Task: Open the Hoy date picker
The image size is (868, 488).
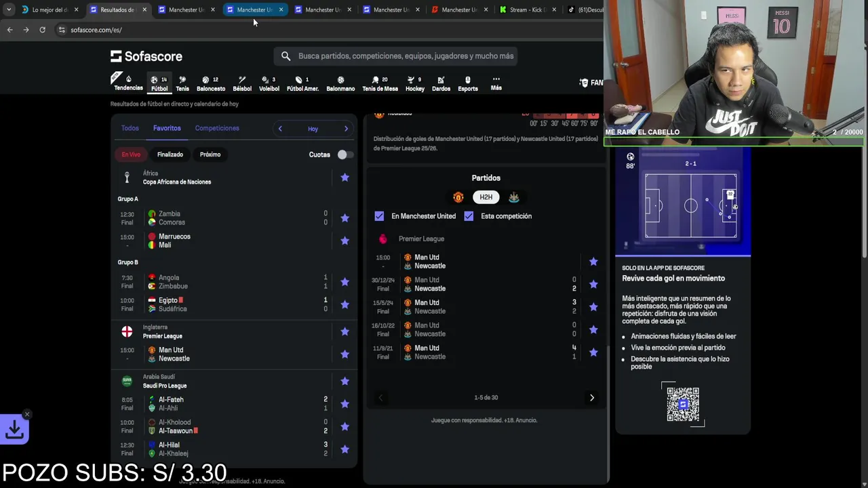Action: pyautogui.click(x=313, y=129)
